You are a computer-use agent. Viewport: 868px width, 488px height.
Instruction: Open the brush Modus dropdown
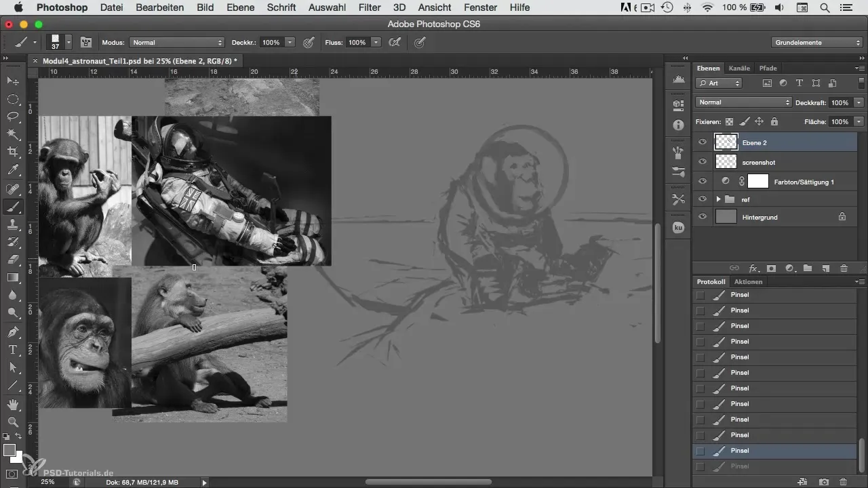(x=176, y=43)
